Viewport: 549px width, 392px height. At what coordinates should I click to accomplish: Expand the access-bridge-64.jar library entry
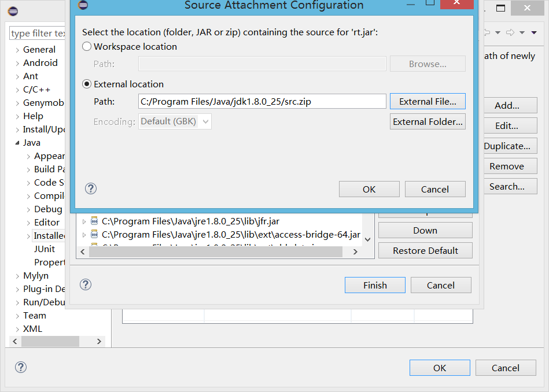coord(84,235)
